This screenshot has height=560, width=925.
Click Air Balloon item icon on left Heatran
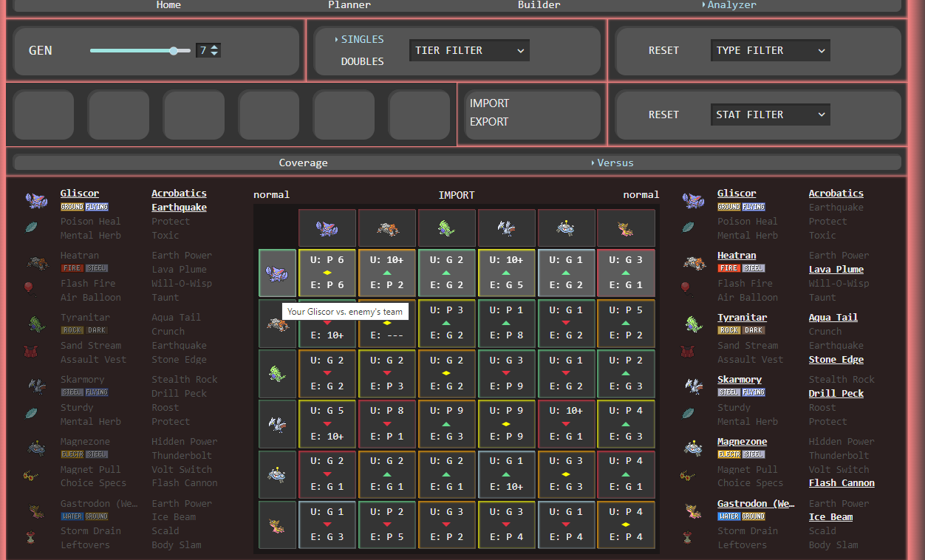coord(30,288)
